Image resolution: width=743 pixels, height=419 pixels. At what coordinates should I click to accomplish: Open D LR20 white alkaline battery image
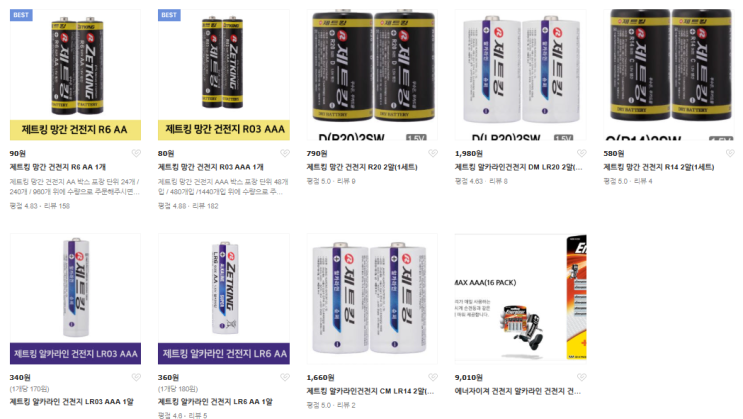coord(520,74)
